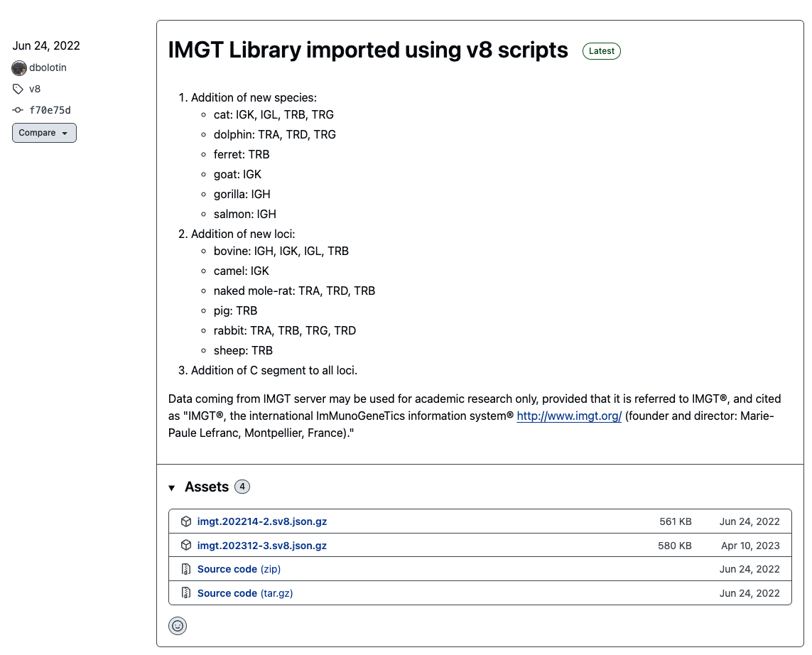Open the release title heading link
Screen dimensions: 812x655
point(368,50)
